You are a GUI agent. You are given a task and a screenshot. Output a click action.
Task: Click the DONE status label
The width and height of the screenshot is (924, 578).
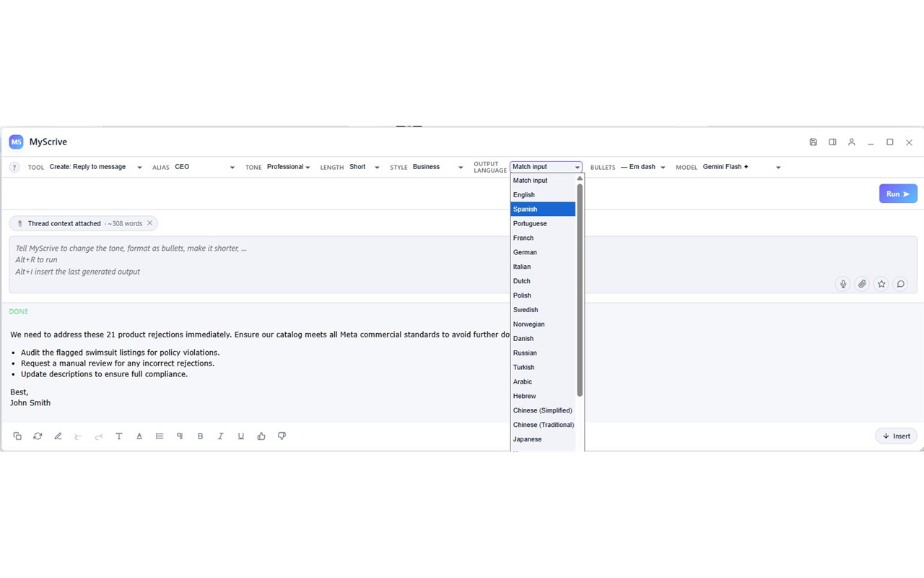19,311
